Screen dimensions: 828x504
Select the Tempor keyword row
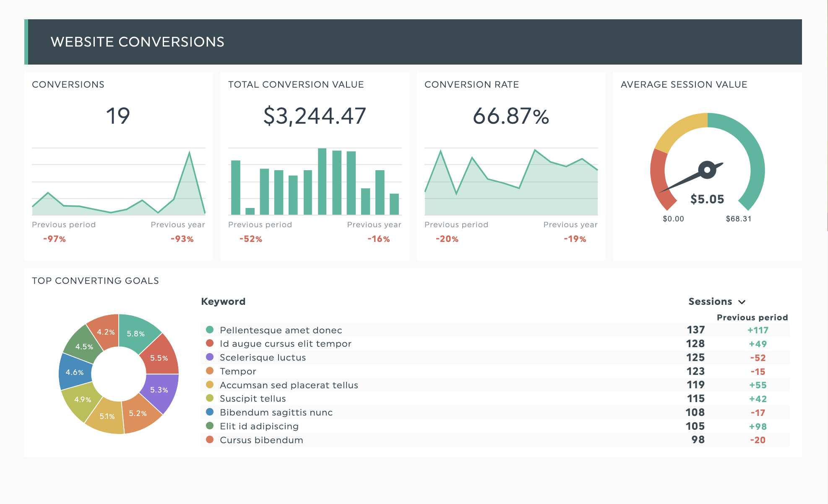238,371
